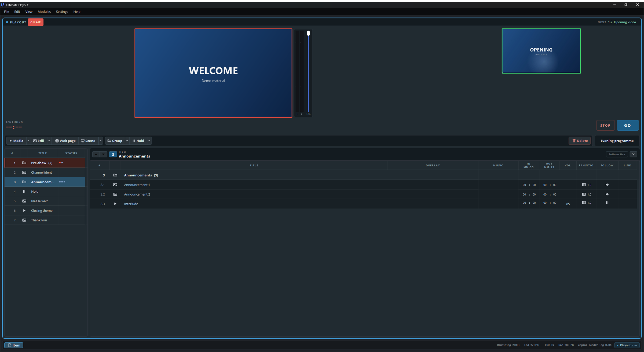Image resolution: width=644 pixels, height=352 pixels.
Task: Close the Announcements item panel
Action: [x=634, y=154]
